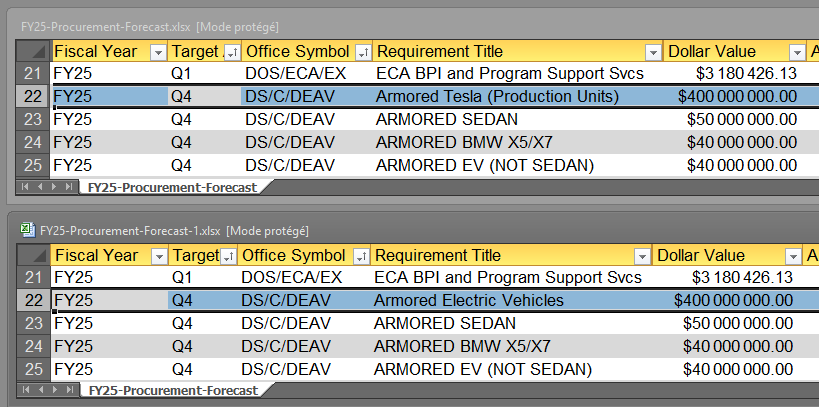Select FY25-Procurement-Forecast sheet tab in FY25-Procurement-Forecast.xlsx window
The height and width of the screenshot is (407, 819).
[169, 187]
